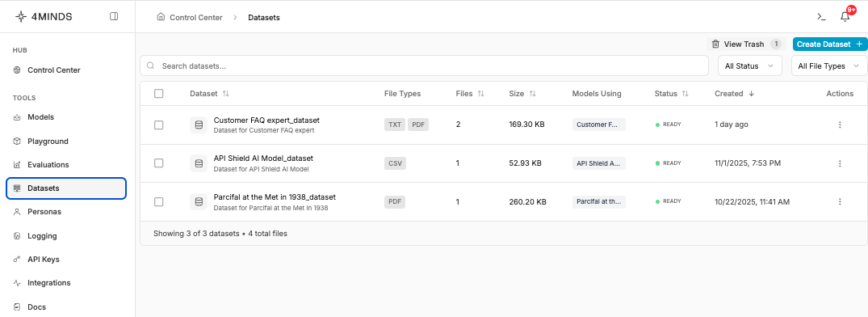
Task: Click the Evaluations chart icon
Action: (x=17, y=165)
